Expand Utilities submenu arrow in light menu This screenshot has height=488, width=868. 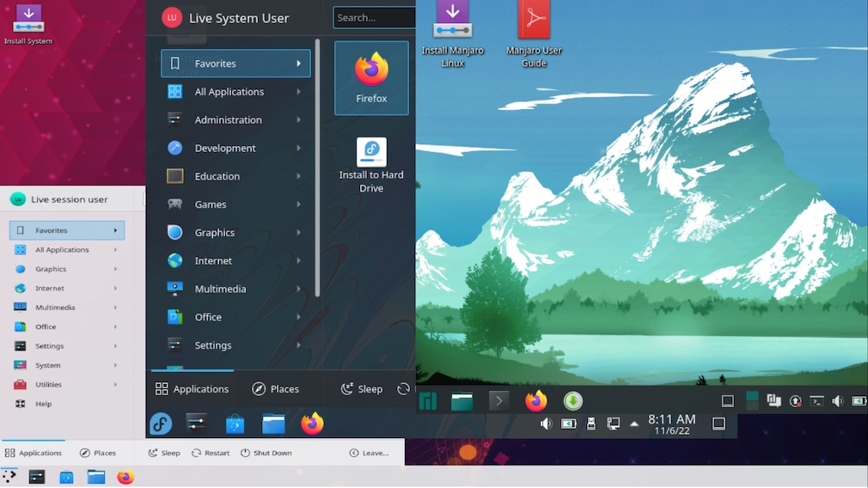[x=115, y=385]
